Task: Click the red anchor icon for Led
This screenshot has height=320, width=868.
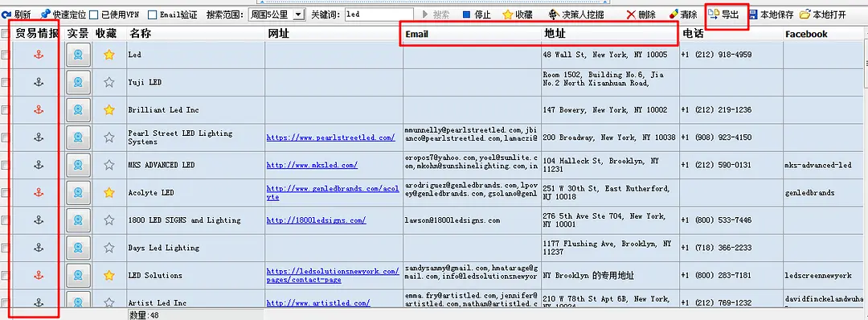Action: [39, 55]
